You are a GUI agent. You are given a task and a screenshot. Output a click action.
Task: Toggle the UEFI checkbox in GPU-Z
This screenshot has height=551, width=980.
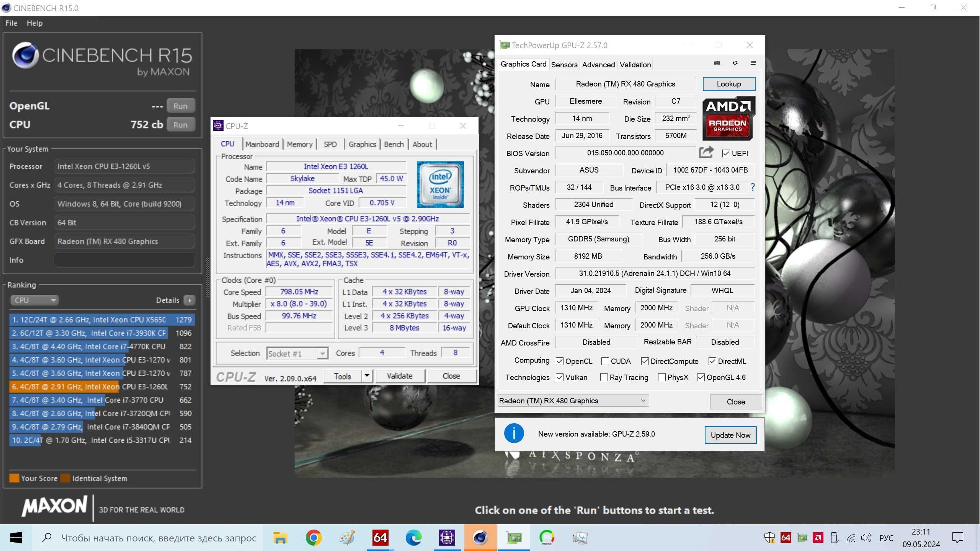(x=726, y=153)
